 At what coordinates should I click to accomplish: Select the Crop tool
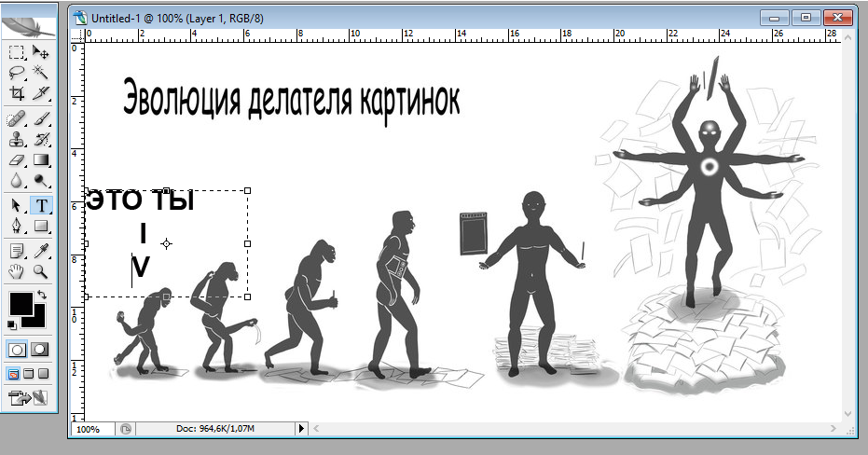click(17, 93)
